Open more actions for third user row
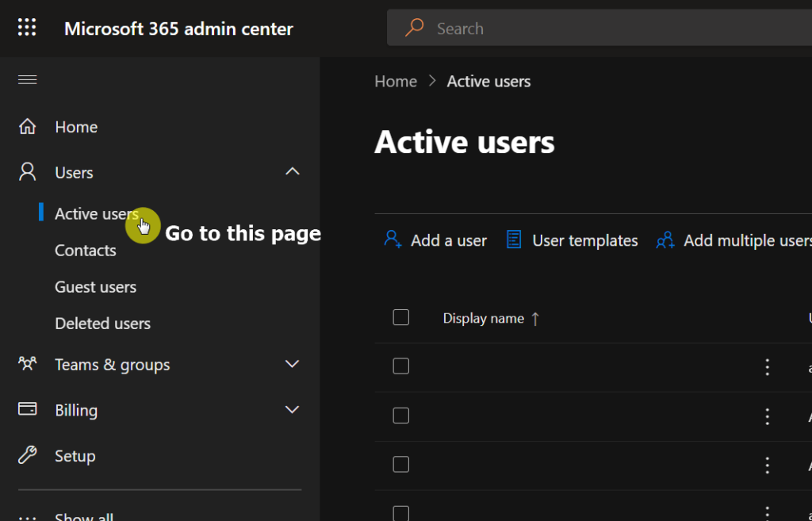The height and width of the screenshot is (521, 812). point(768,465)
